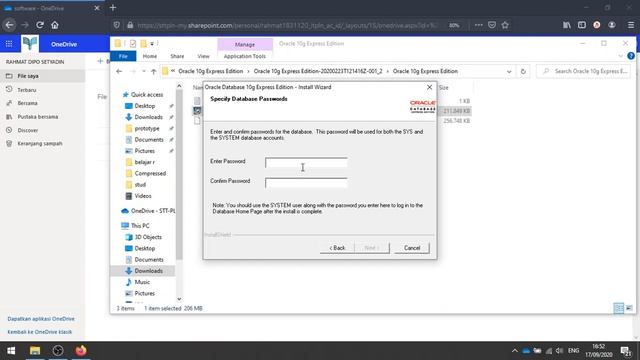Image resolution: width=640 pixels, height=360 pixels.
Task: Click the navigation pane scroll down arrow
Action: 179,299
